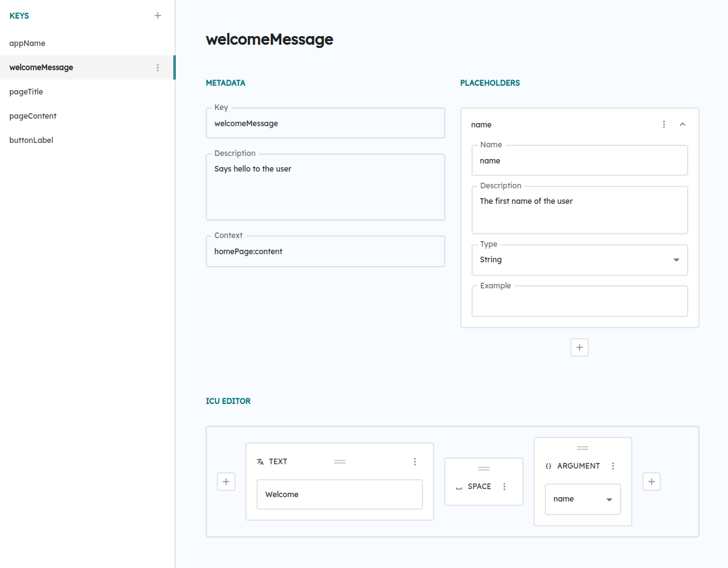The width and height of the screenshot is (728, 568).
Task: Select the pageTitle key
Action: (x=26, y=92)
